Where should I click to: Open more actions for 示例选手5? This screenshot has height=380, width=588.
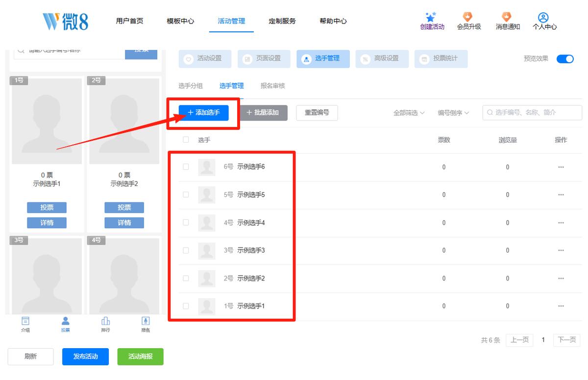[561, 195]
